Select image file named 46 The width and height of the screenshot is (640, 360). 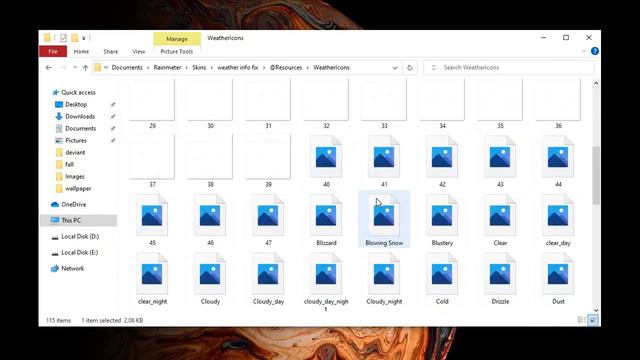(x=210, y=220)
